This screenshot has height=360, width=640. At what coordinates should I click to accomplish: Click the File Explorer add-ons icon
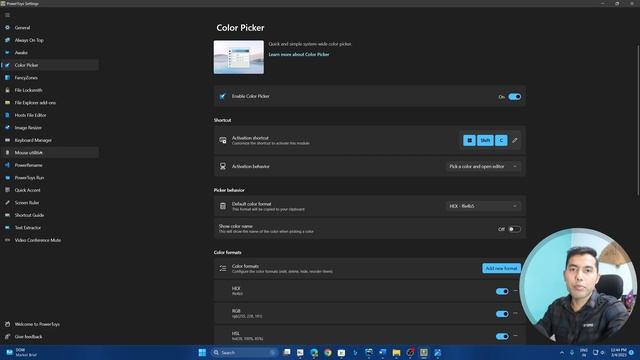pos(7,103)
